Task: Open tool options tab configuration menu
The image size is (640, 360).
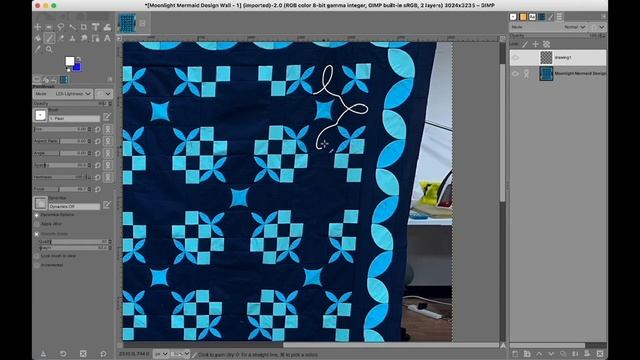Action: pos(109,80)
